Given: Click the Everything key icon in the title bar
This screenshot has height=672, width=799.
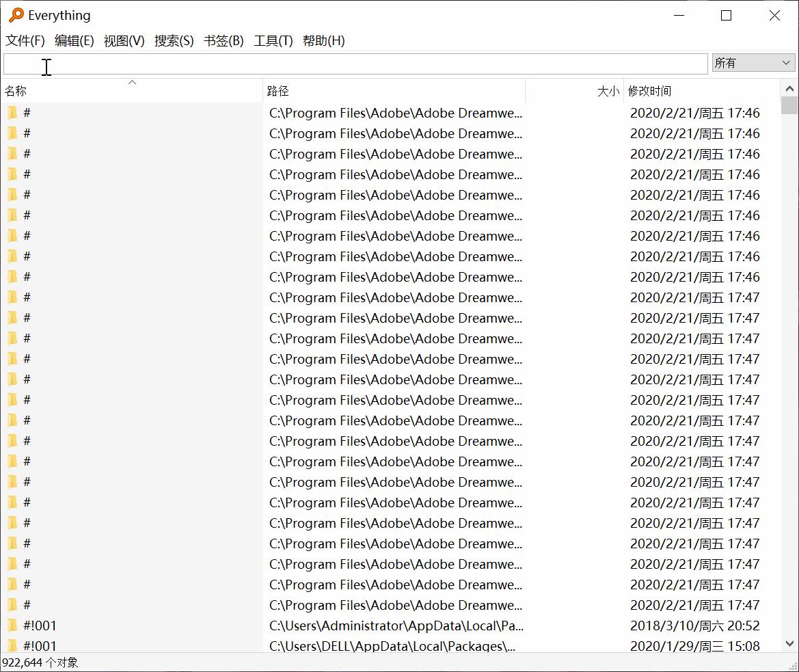Looking at the screenshot, I should point(15,15).
